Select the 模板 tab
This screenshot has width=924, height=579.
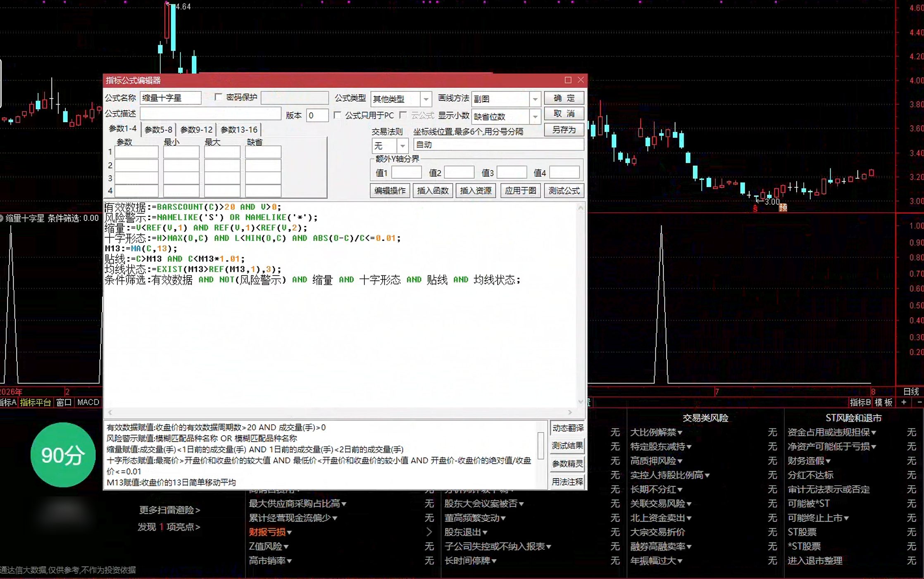pos(884,402)
